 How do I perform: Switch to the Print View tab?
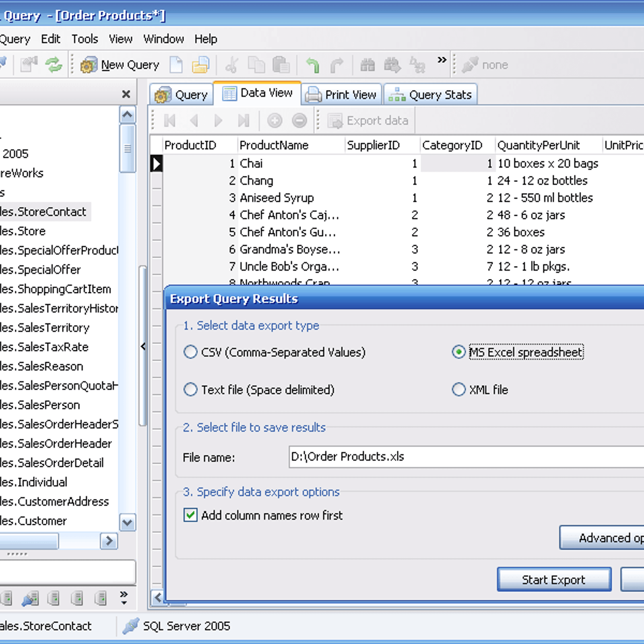click(x=341, y=95)
